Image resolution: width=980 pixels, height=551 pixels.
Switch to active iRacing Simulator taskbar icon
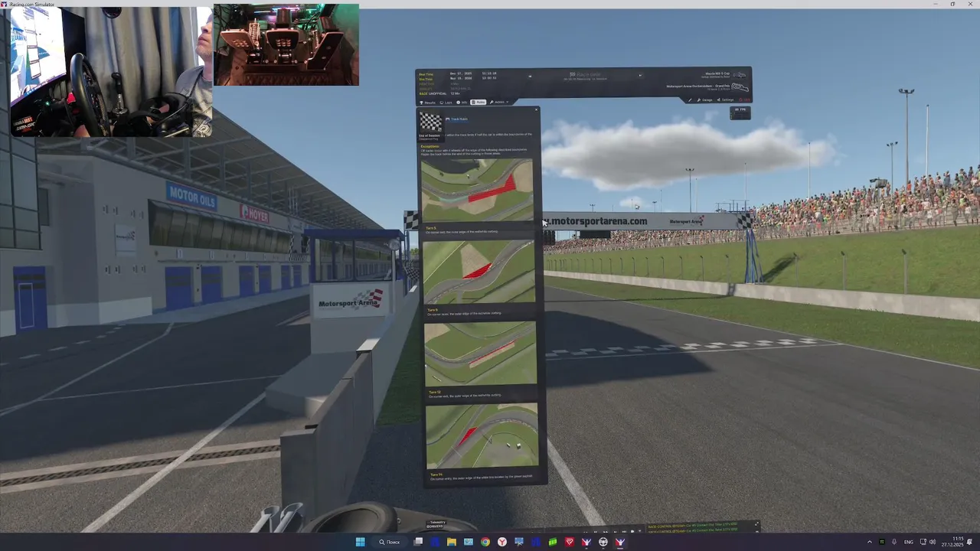(620, 542)
